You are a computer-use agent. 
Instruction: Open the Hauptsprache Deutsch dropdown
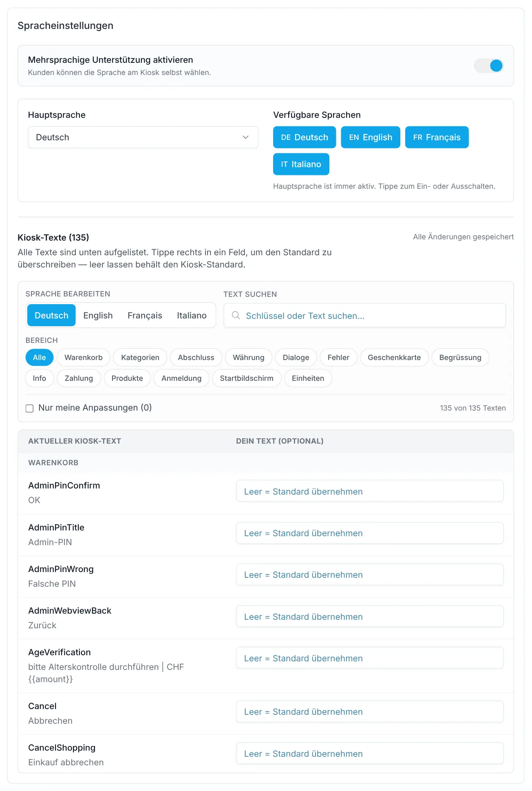[x=143, y=137]
